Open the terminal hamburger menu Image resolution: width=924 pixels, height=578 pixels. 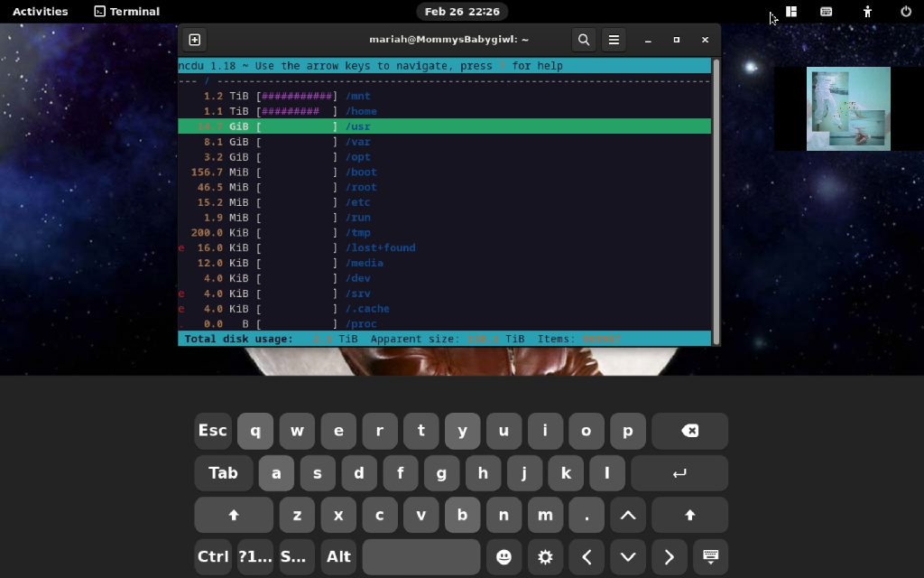614,40
